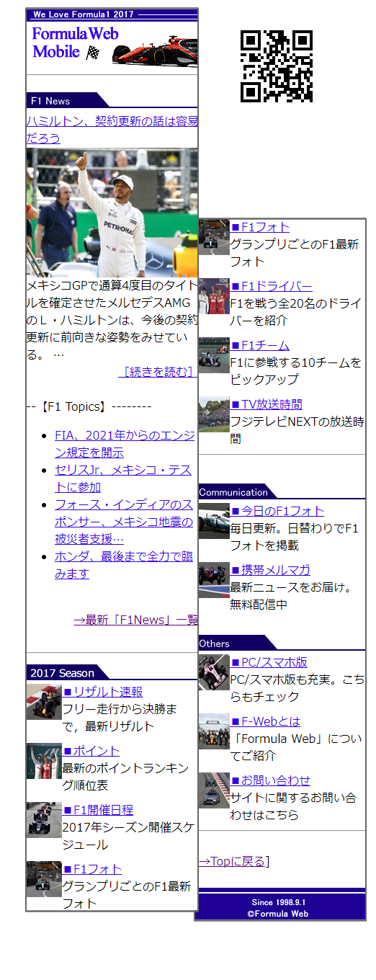Click the F1開催日程 thumbnail image

[x=44, y=820]
